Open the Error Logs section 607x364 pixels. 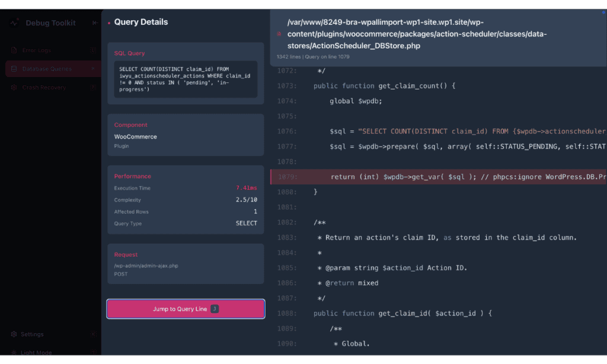pos(53,50)
